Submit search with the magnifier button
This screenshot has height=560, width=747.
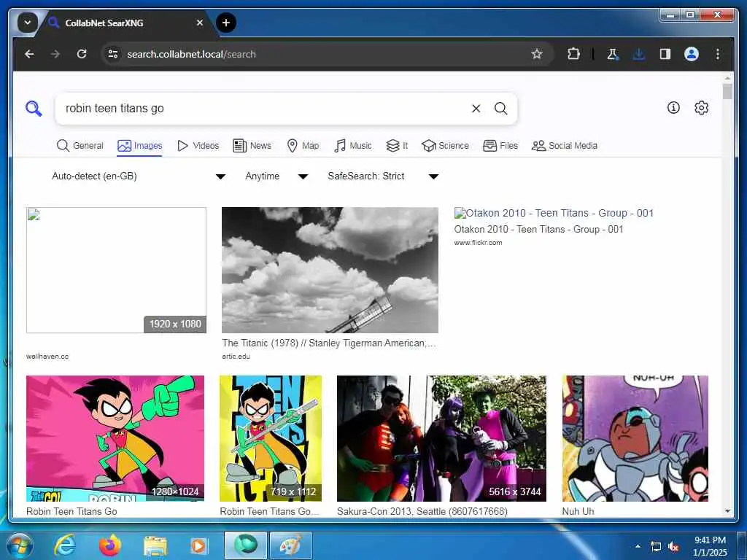pos(500,109)
